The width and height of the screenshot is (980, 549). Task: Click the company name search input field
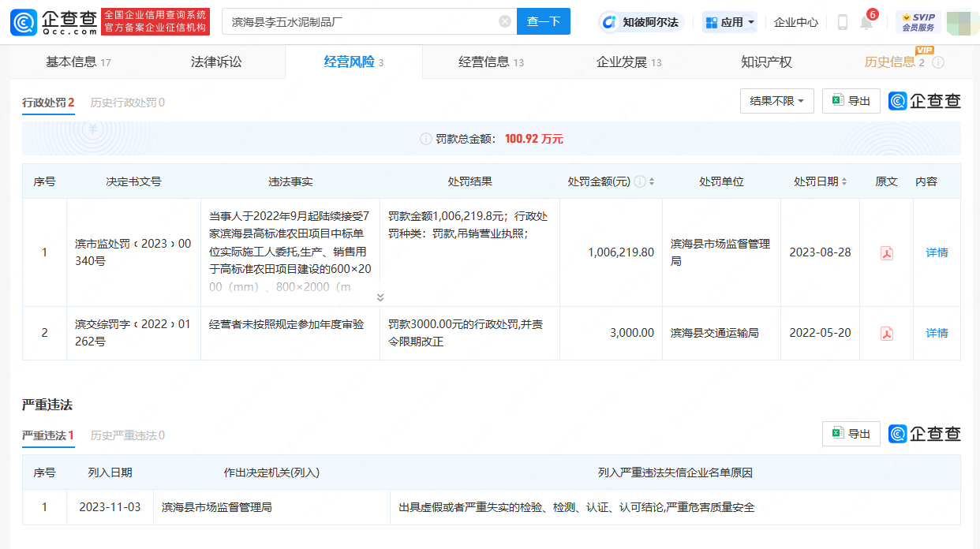[x=363, y=22]
